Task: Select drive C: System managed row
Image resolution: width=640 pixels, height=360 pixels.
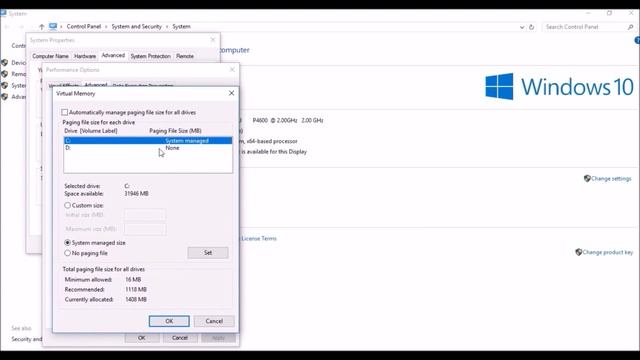Action: click(x=148, y=140)
